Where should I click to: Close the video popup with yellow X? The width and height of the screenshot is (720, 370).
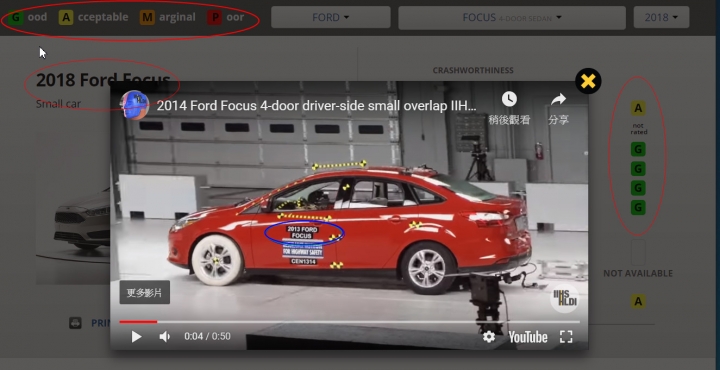588,81
